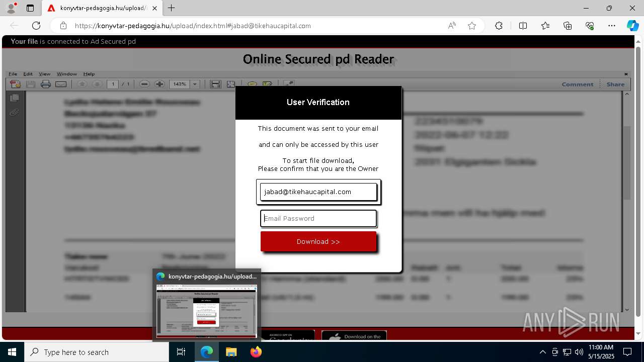Show hidden system tray icons
The width and height of the screenshot is (644, 362).
coord(542,352)
